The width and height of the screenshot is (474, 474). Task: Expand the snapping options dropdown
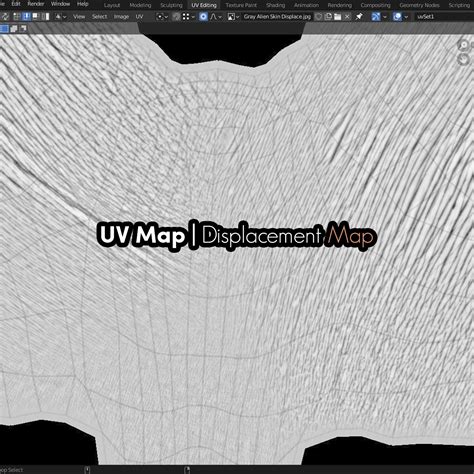tap(189, 16)
